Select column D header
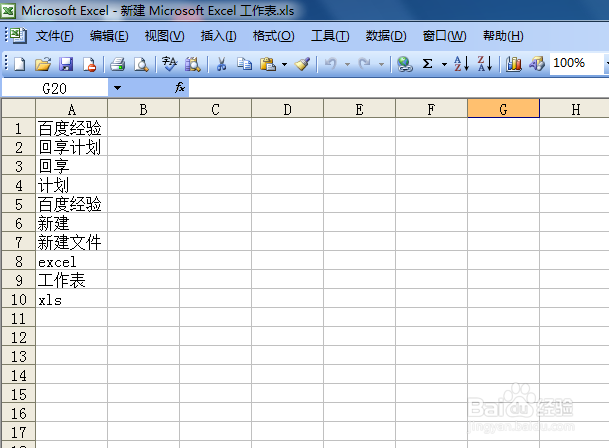This screenshot has width=609, height=448. pyautogui.click(x=287, y=108)
